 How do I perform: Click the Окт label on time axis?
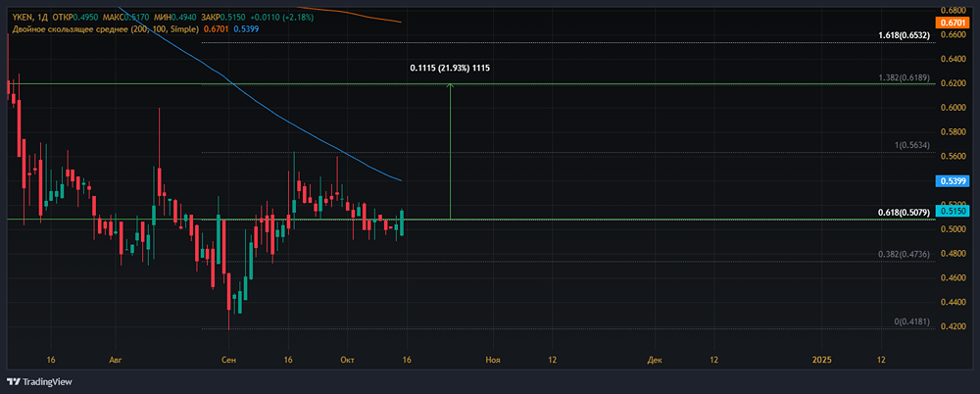[x=348, y=360]
